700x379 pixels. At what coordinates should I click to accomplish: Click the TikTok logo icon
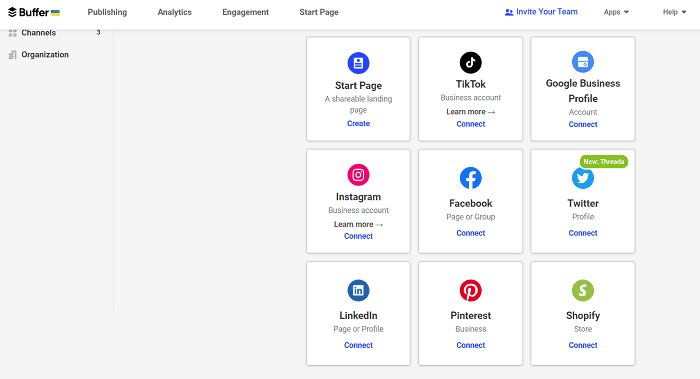coord(471,62)
